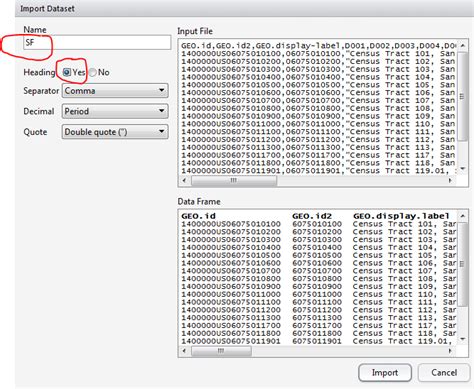Click Data Frame row Census Tract 106

(x=319, y=263)
